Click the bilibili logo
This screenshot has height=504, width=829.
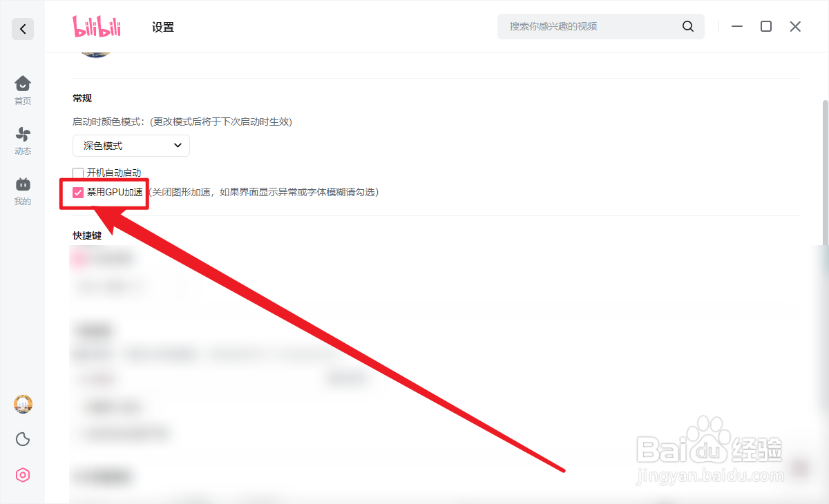point(97,27)
